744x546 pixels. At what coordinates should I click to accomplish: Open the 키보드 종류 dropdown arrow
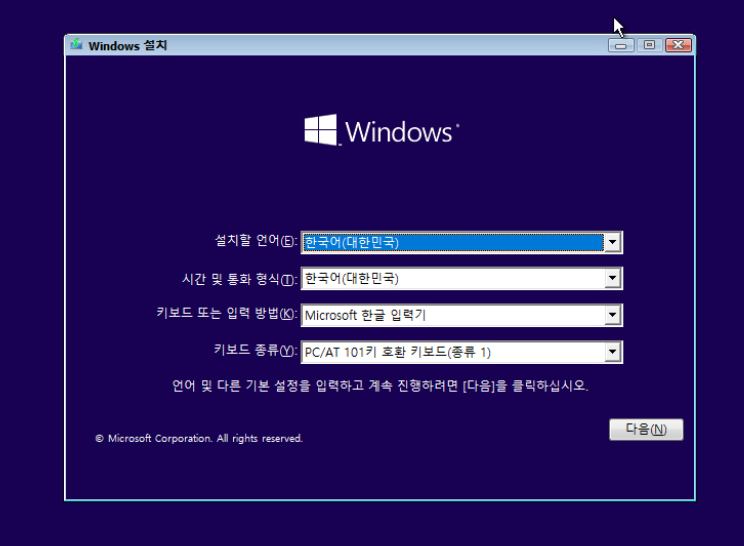click(613, 352)
